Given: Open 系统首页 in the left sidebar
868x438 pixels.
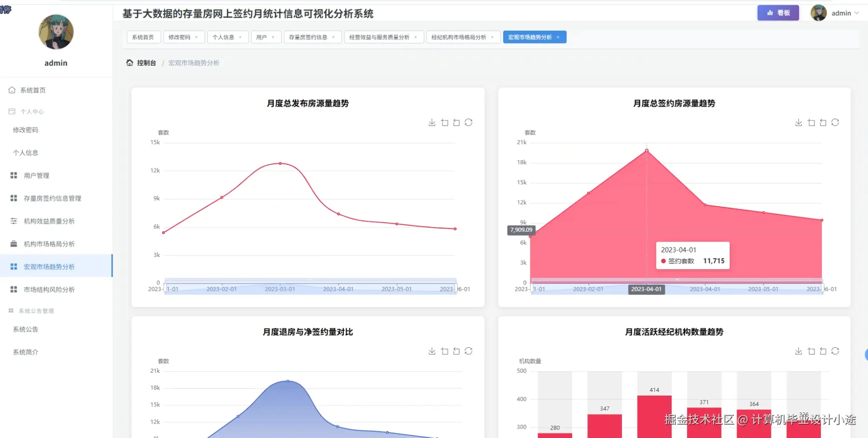Looking at the screenshot, I should tap(56, 90).
